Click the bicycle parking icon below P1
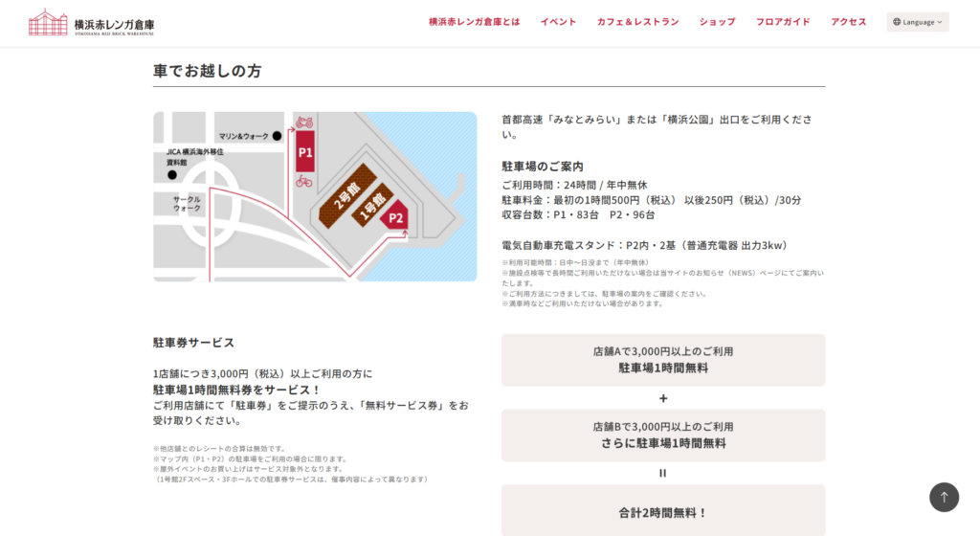Screen dimensions: 980x536 304,181
